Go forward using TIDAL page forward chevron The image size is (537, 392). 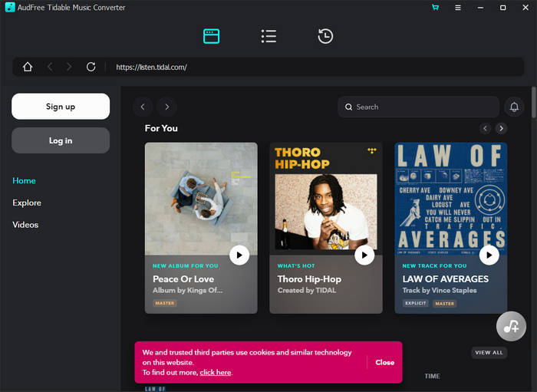tap(166, 107)
